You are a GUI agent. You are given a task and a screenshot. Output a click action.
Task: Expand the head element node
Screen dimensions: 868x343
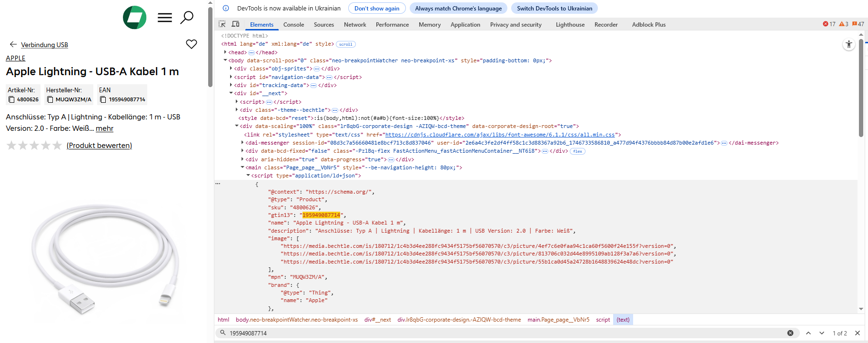tap(225, 52)
